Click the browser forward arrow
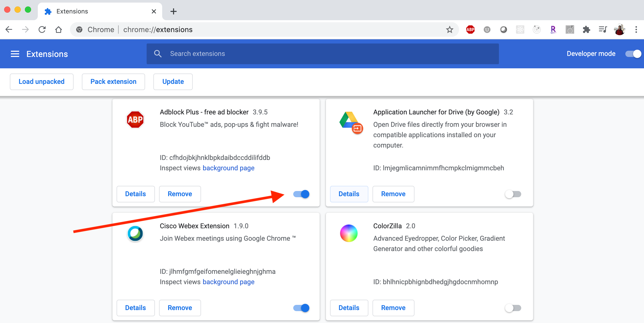The height and width of the screenshot is (323, 644). coord(25,30)
